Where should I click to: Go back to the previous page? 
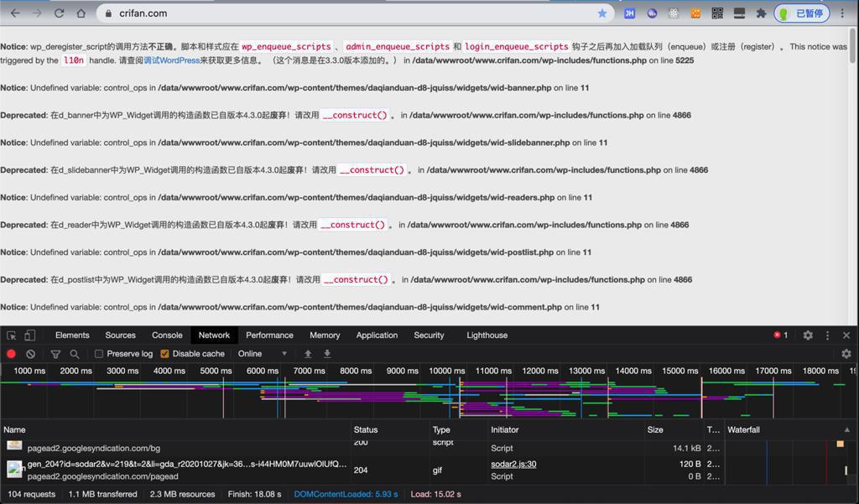pyautogui.click(x=15, y=13)
